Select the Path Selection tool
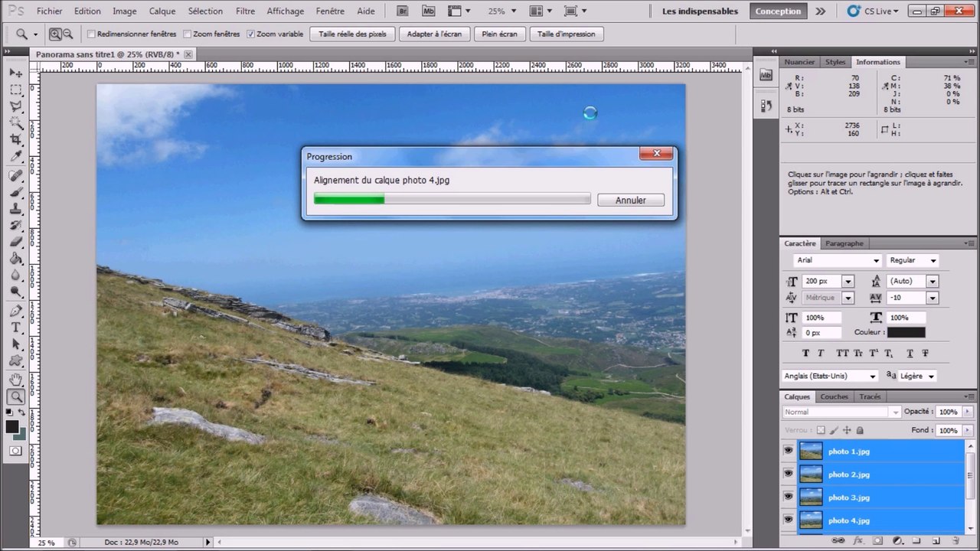The width and height of the screenshot is (980, 551). click(x=15, y=344)
